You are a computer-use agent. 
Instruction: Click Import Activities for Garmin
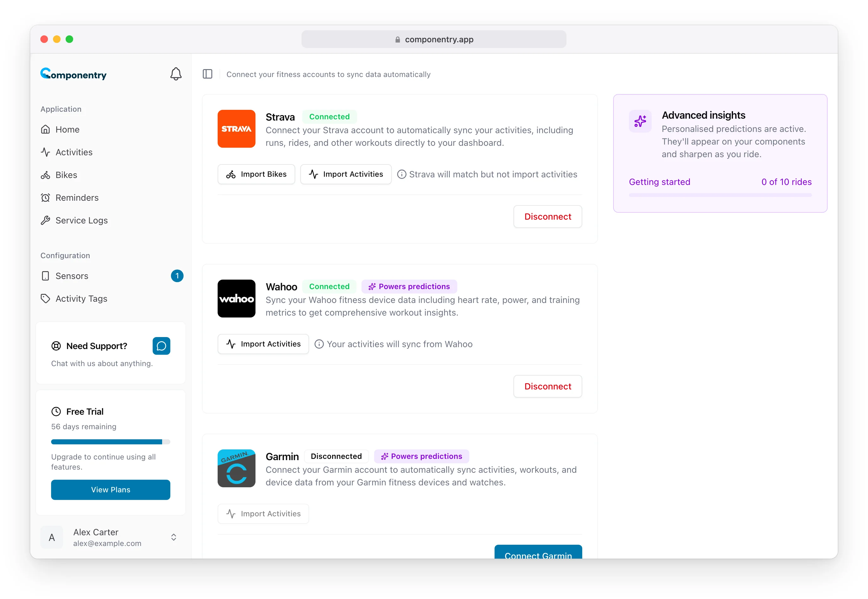(263, 513)
